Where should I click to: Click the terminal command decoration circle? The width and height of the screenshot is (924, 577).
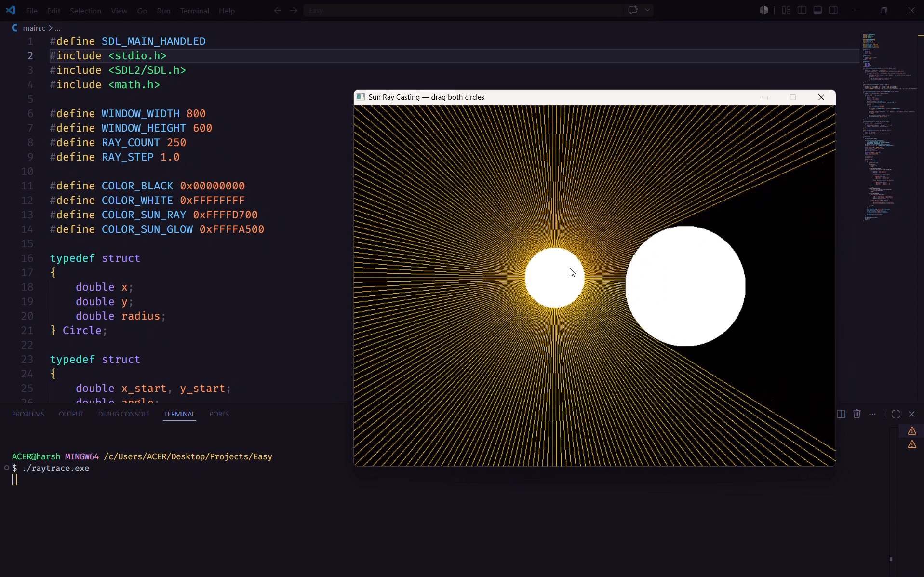tap(6, 468)
